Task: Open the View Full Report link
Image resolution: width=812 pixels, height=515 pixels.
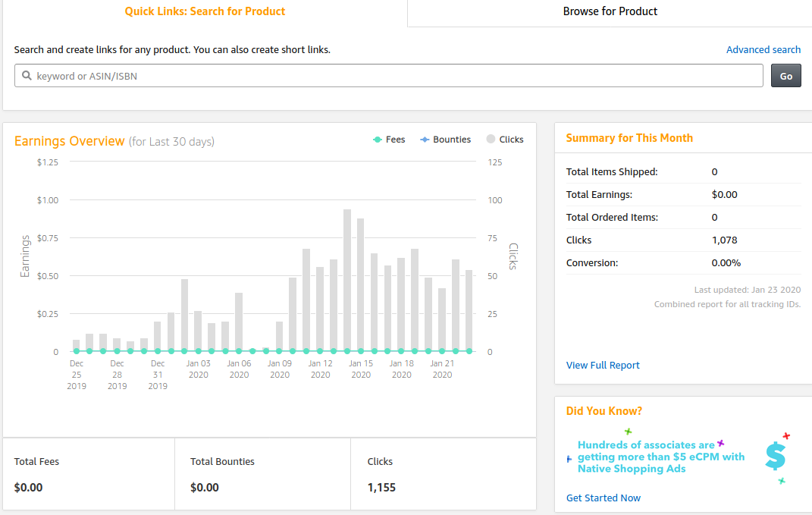Action: (x=603, y=366)
